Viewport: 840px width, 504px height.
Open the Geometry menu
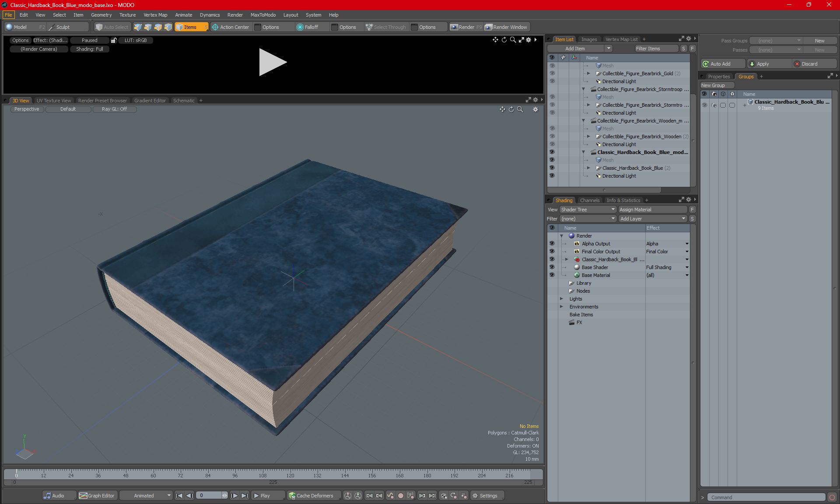point(101,15)
